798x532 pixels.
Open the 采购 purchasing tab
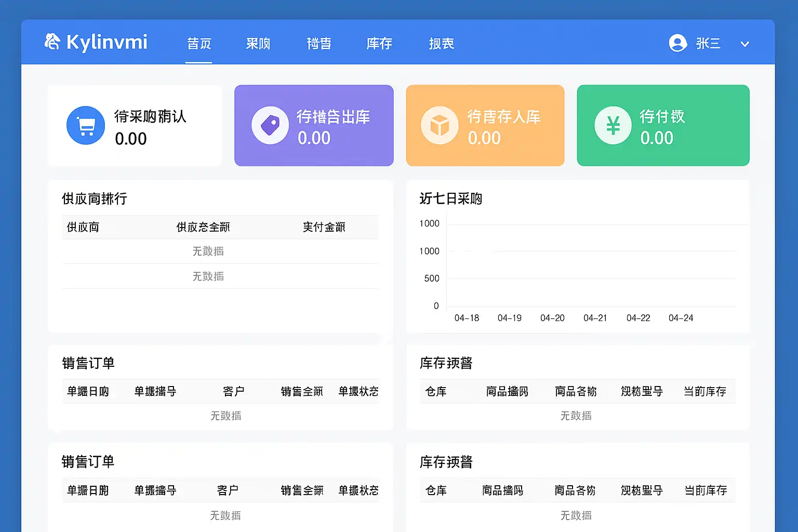(258, 44)
